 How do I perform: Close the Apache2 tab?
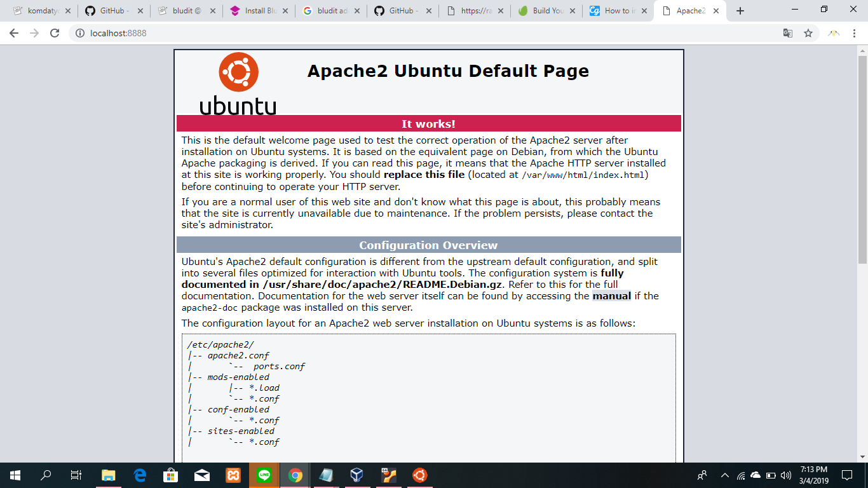coord(715,11)
